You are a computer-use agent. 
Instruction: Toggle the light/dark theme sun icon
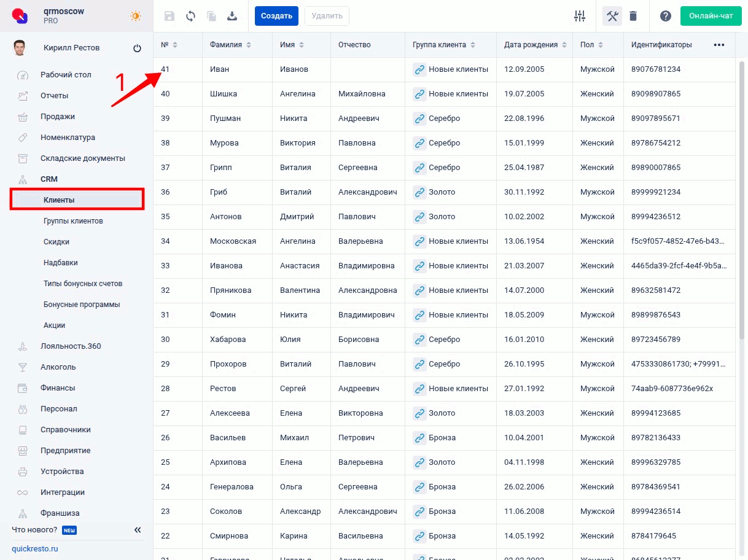click(x=135, y=16)
